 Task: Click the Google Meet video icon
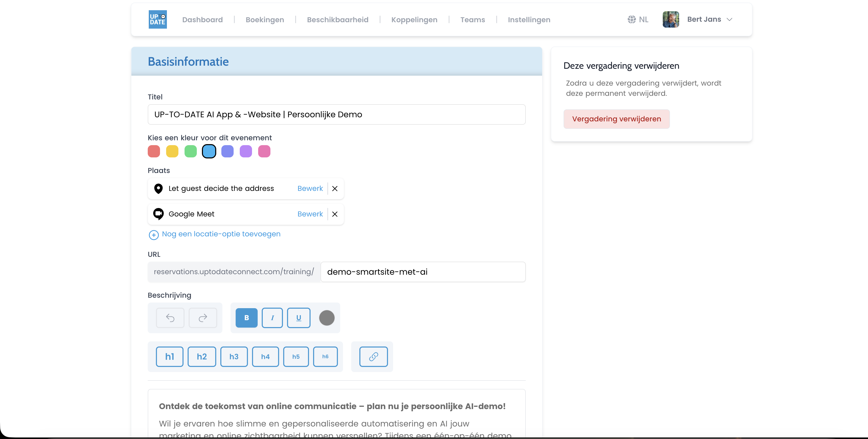(x=158, y=214)
